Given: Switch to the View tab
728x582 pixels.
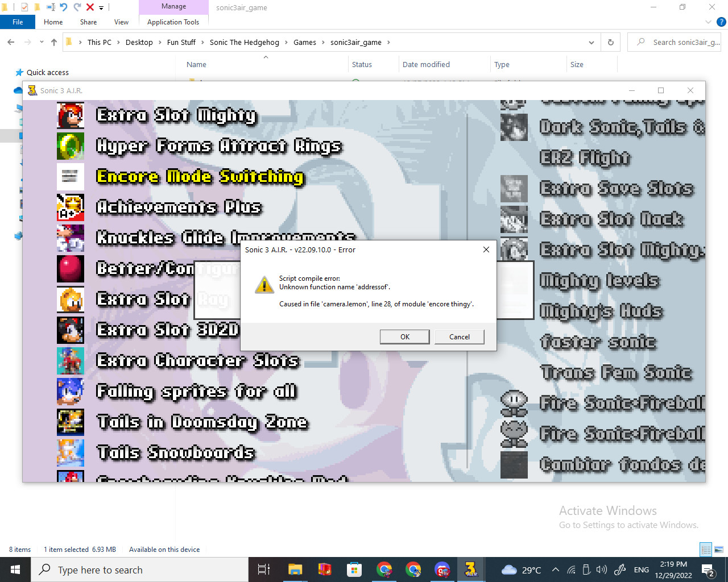Looking at the screenshot, I should coord(121,22).
